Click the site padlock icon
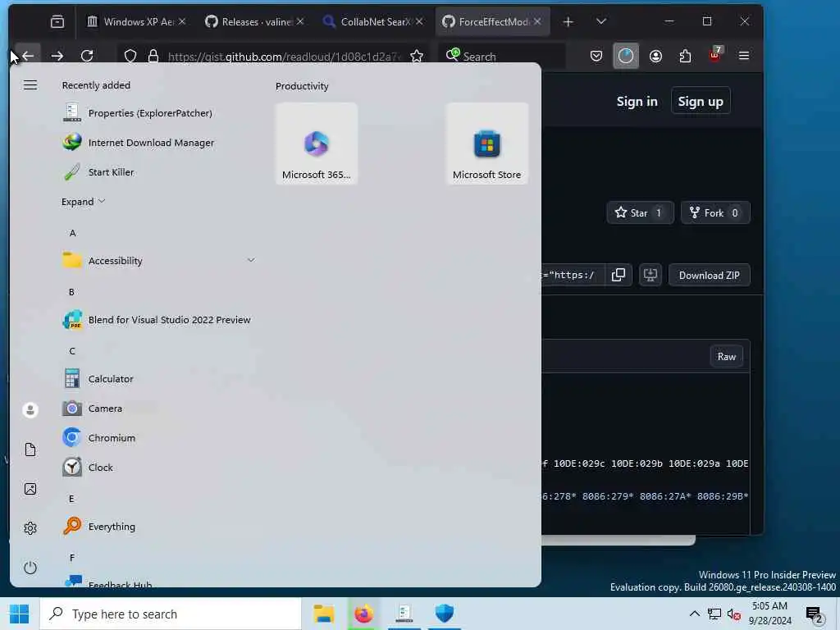Image resolution: width=840 pixels, height=630 pixels. 153,56
